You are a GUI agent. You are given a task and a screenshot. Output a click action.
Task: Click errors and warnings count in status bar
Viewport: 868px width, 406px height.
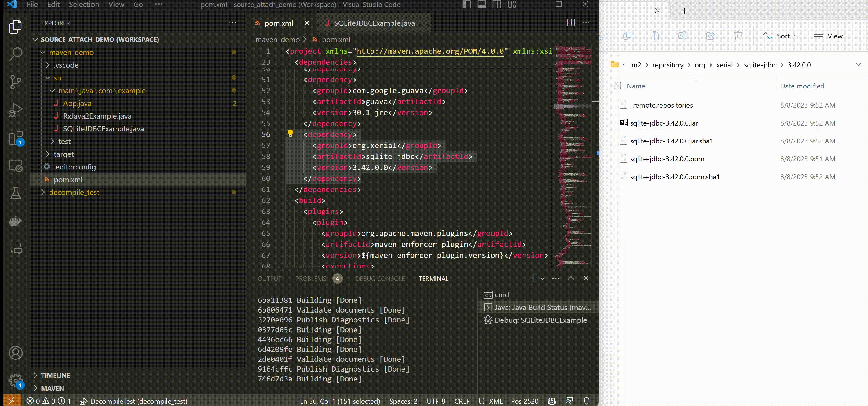click(x=49, y=401)
